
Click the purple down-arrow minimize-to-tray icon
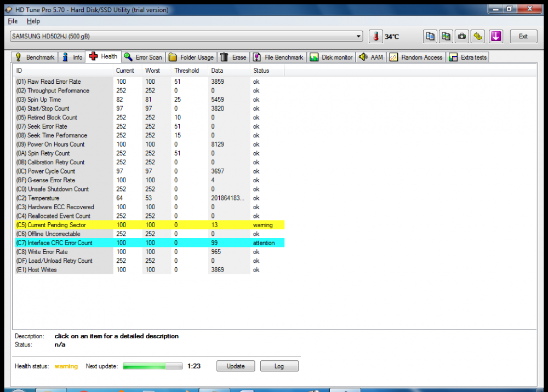(496, 36)
